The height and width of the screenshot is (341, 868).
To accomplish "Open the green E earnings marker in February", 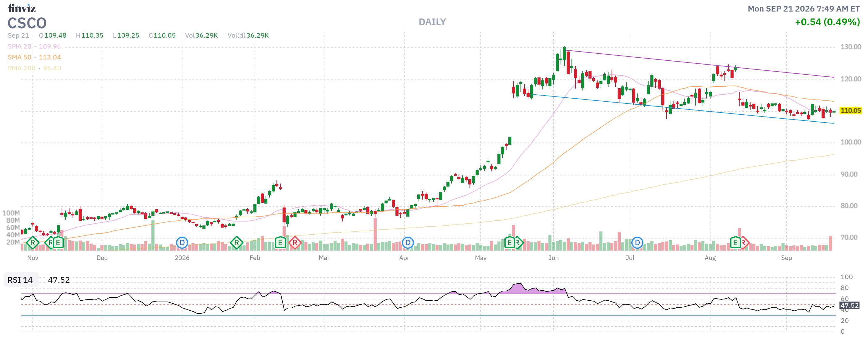I will (x=280, y=243).
